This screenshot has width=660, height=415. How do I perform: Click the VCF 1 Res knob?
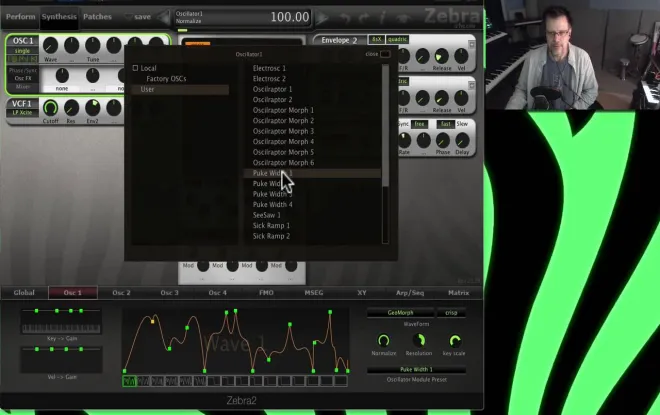(x=71, y=108)
